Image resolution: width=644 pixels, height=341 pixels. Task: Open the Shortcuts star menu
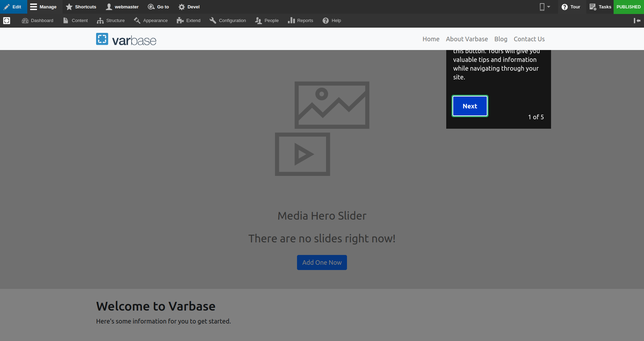tap(81, 7)
